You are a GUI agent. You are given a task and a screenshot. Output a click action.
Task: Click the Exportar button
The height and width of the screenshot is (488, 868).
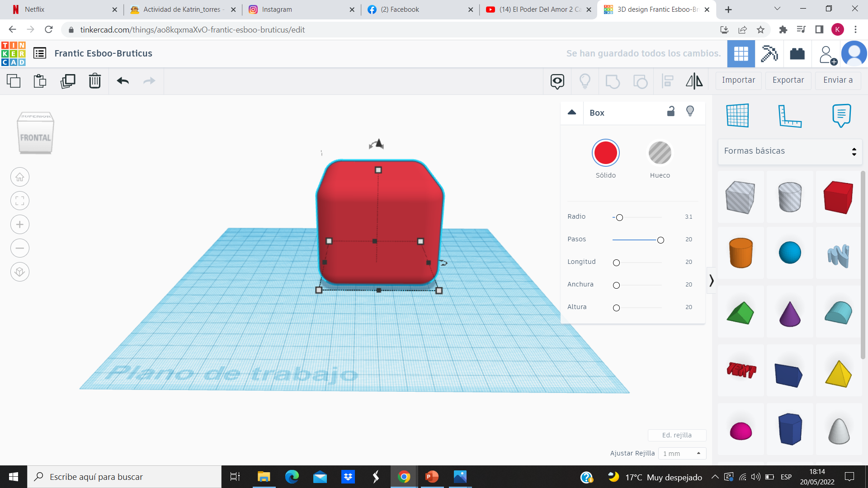(788, 80)
